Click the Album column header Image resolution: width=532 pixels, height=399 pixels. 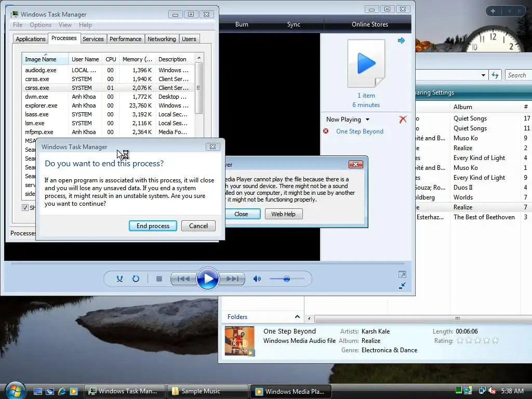click(x=486, y=107)
